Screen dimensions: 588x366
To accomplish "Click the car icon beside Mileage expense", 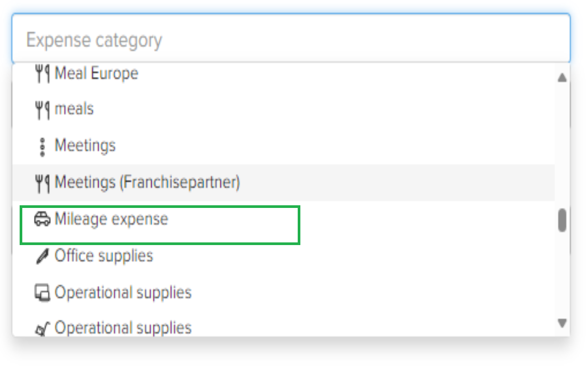I will click(x=42, y=220).
